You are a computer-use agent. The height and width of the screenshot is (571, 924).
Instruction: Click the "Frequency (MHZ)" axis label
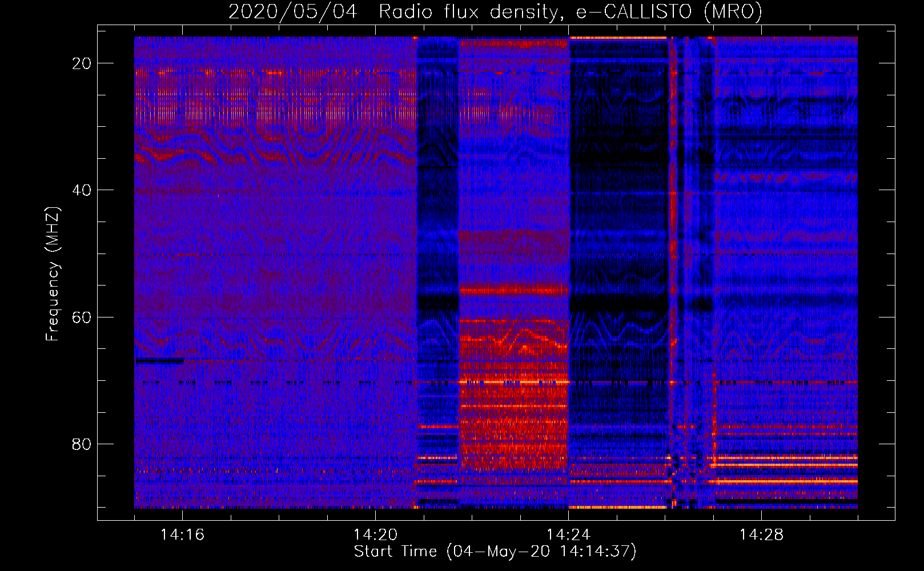point(53,274)
